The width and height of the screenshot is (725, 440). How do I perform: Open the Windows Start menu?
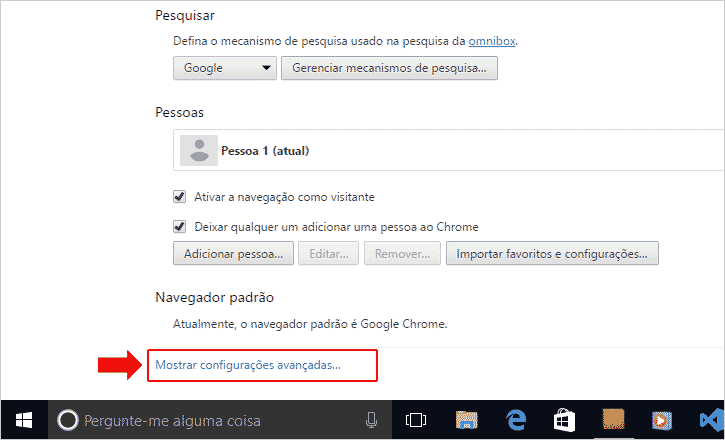pyautogui.click(x=22, y=420)
